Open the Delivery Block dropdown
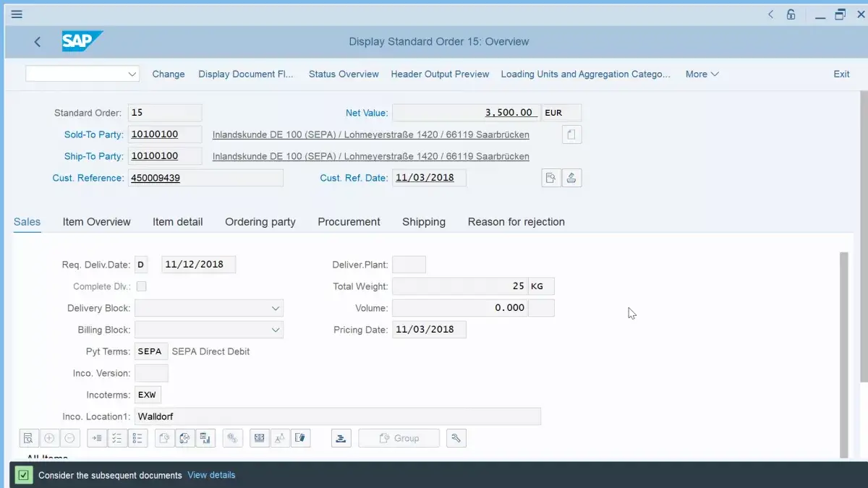 coord(276,308)
